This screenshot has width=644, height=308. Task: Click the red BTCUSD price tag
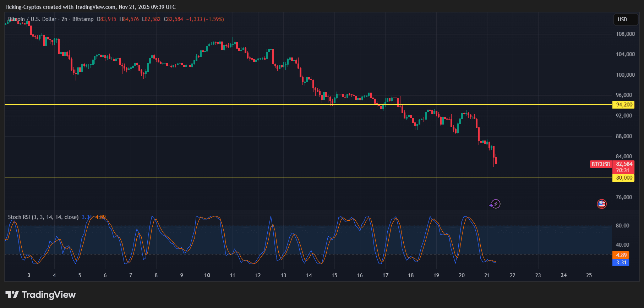[601, 164]
